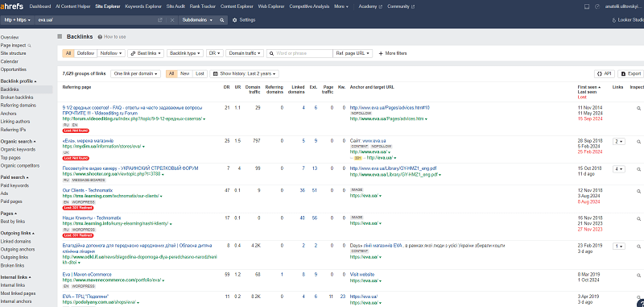
Task: Add filters with the More filters plus
Action: point(393,53)
